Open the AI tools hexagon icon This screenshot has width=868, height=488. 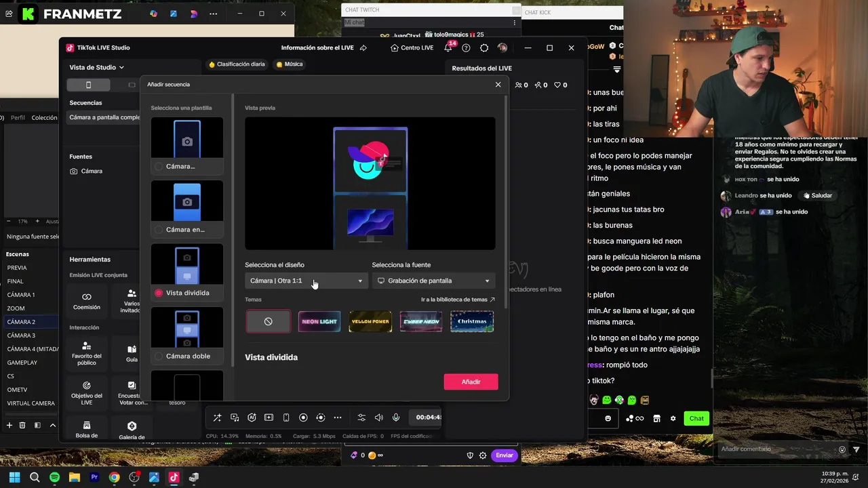[252, 418]
